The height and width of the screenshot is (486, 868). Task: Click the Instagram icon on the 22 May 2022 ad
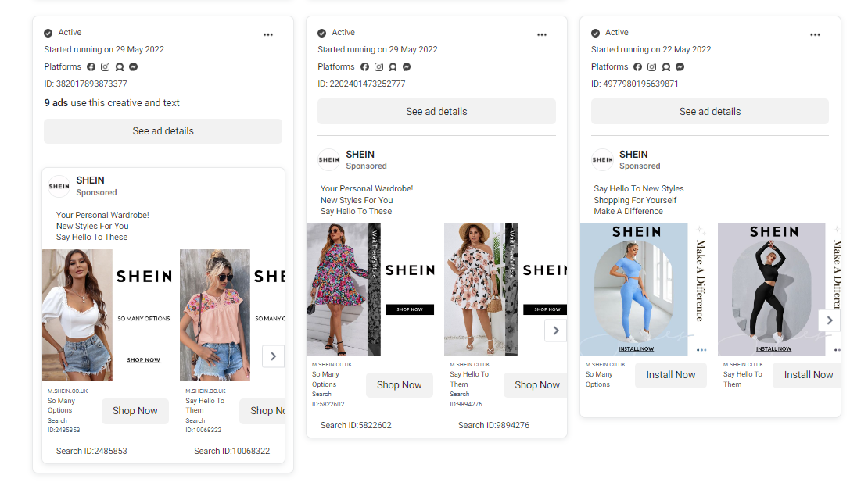coord(651,67)
